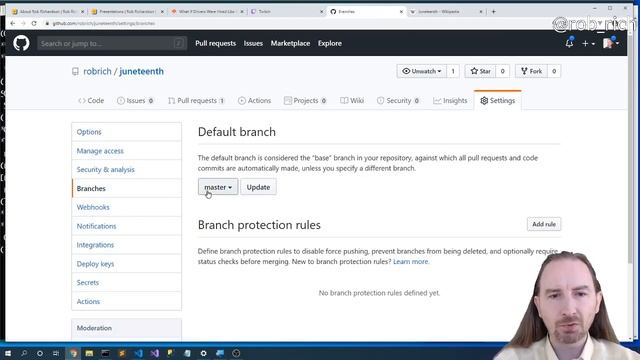Open the plus create-new menu
Viewport: 640px width, 360px height.
(x=588, y=43)
